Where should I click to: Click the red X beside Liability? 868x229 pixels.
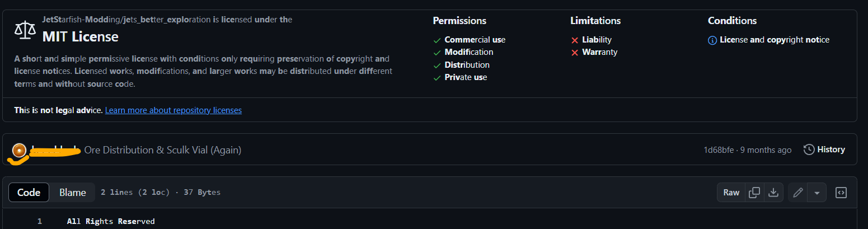pyautogui.click(x=574, y=40)
